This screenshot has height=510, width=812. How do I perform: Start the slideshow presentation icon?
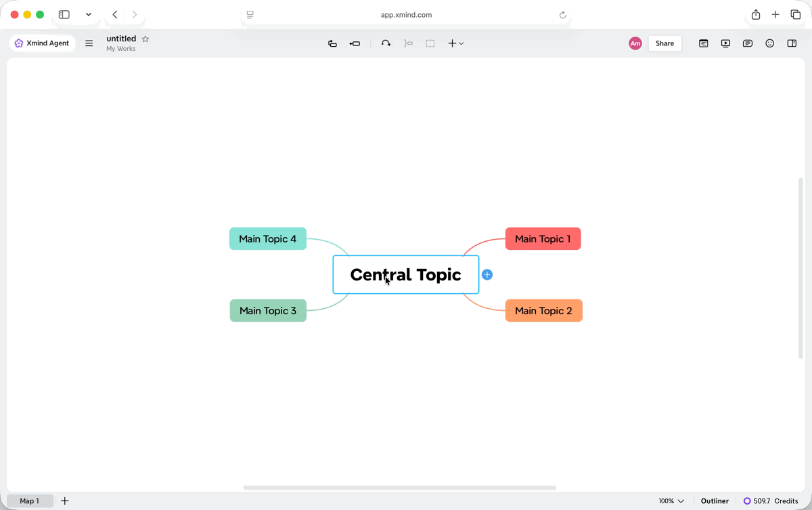pos(725,43)
